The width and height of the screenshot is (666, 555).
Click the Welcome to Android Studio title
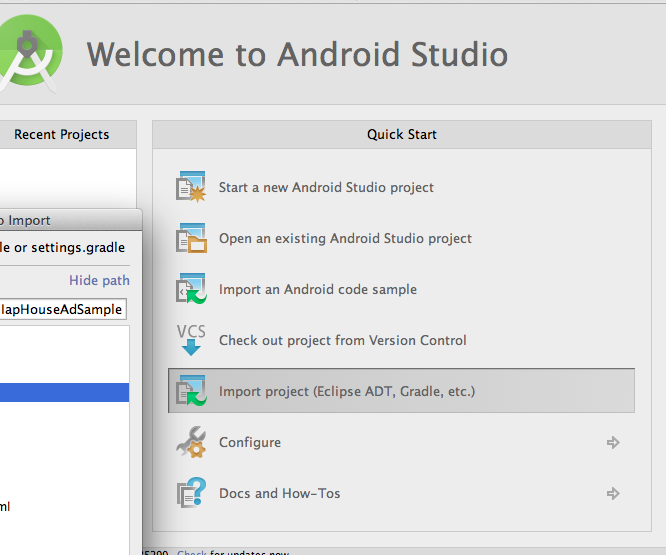297,54
